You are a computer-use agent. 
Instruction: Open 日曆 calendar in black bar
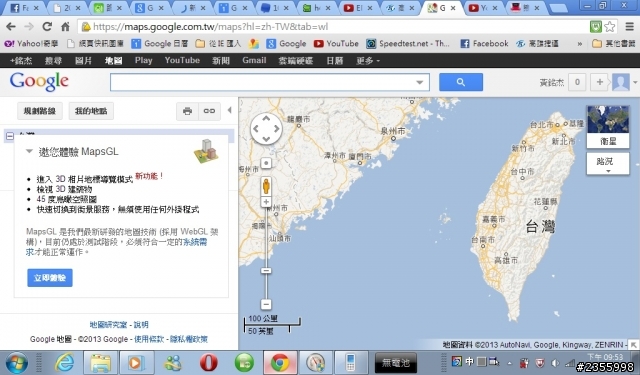tap(335, 60)
